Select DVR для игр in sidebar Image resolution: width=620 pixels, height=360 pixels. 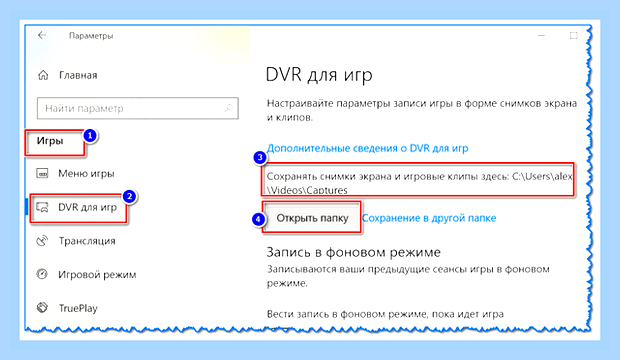pyautogui.click(x=87, y=207)
